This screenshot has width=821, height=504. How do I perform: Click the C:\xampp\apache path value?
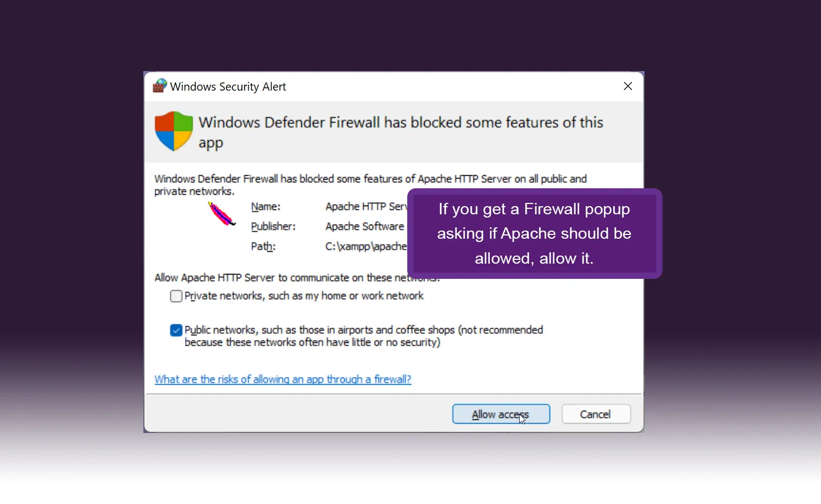[365, 247]
